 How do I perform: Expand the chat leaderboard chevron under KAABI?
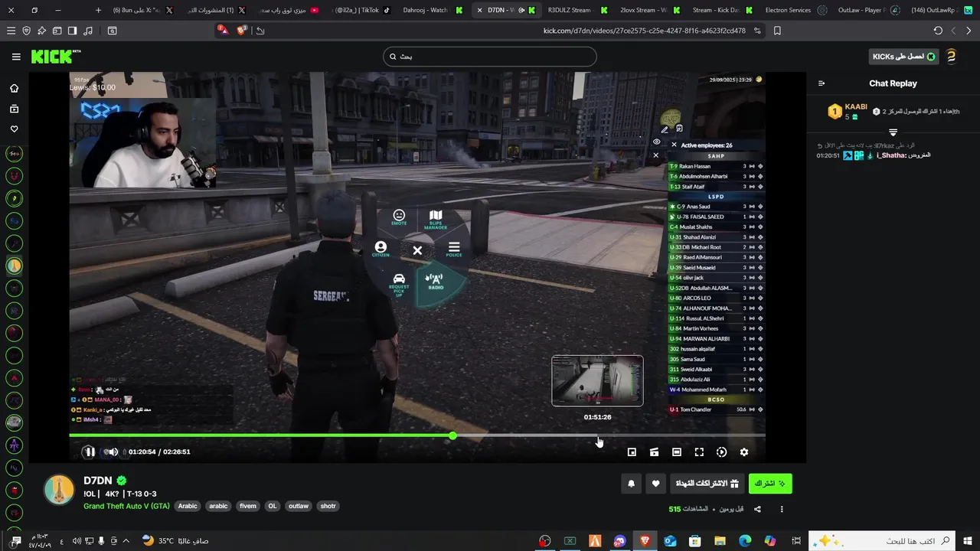(893, 132)
